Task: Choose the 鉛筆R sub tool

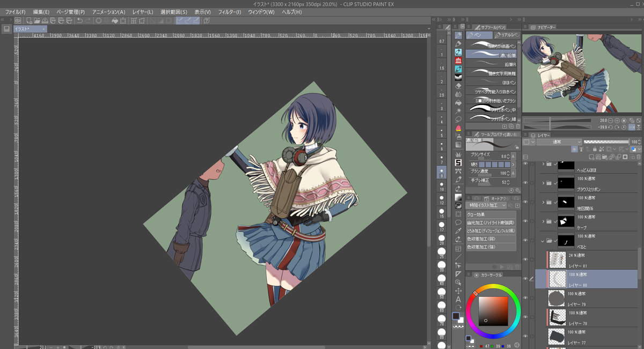Action: [491, 63]
